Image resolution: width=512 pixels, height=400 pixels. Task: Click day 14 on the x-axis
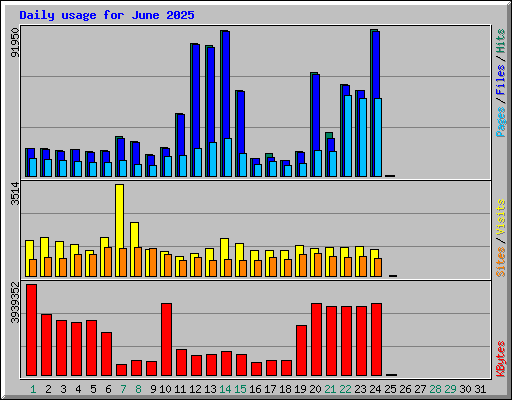click(225, 389)
